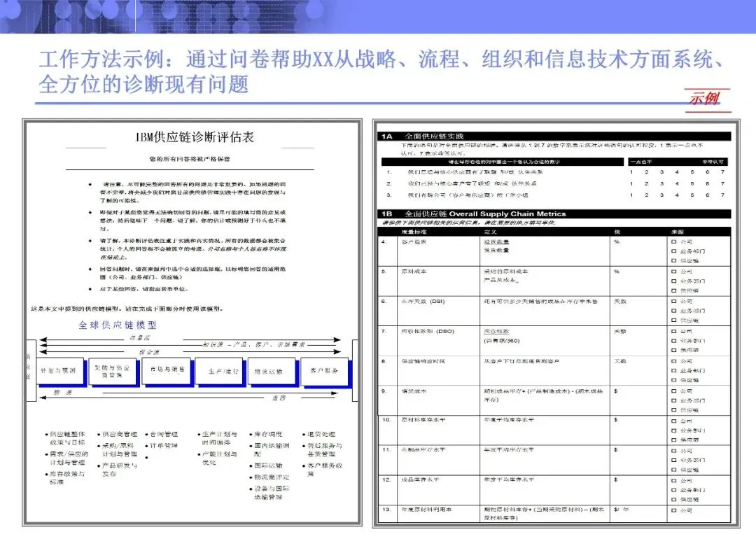Choose rating 6 for question 3
This screenshot has height=534, width=756.
pyautogui.click(x=707, y=195)
